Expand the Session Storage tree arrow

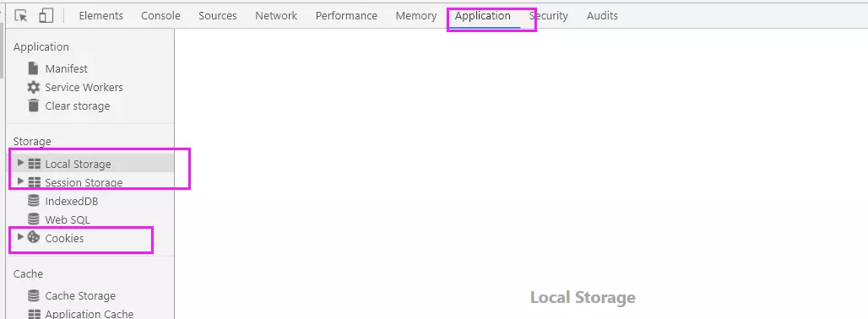[21, 181]
